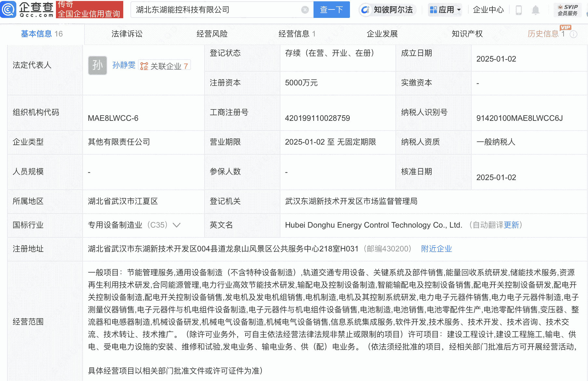Click the 查一下 search button
Image resolution: width=588 pixels, height=381 pixels.
pyautogui.click(x=331, y=10)
